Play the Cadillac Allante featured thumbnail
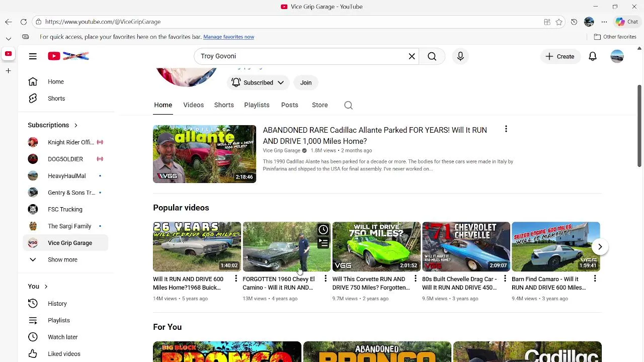The height and width of the screenshot is (362, 644). (204, 154)
